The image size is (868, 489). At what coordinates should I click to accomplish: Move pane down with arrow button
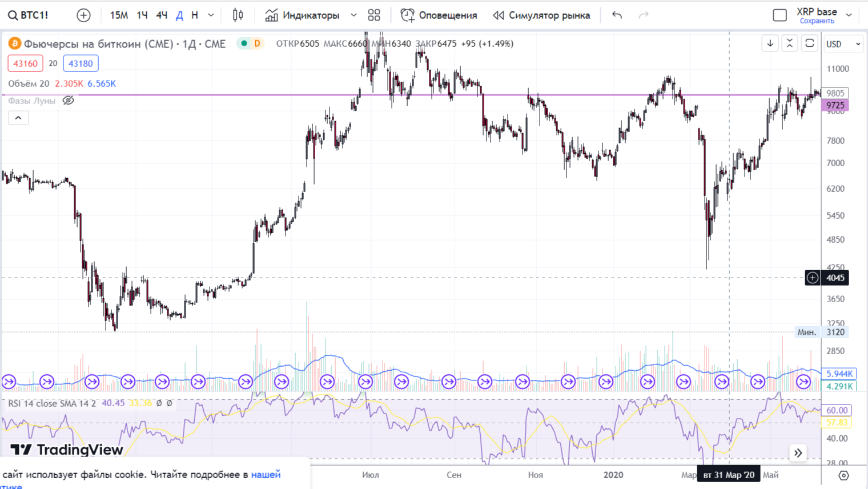(x=770, y=43)
